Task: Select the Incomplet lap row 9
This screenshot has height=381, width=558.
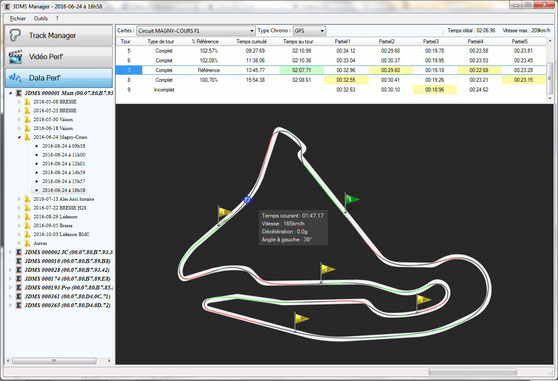Action: coord(331,90)
